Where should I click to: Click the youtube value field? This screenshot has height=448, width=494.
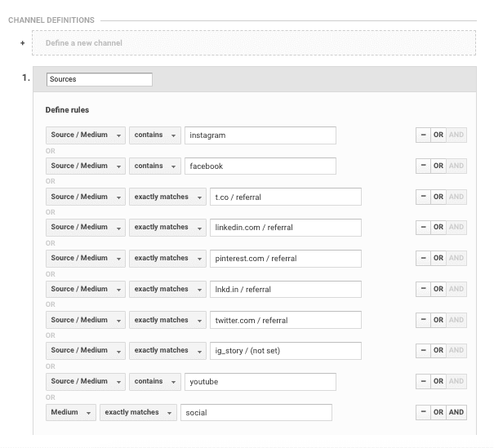pos(260,382)
